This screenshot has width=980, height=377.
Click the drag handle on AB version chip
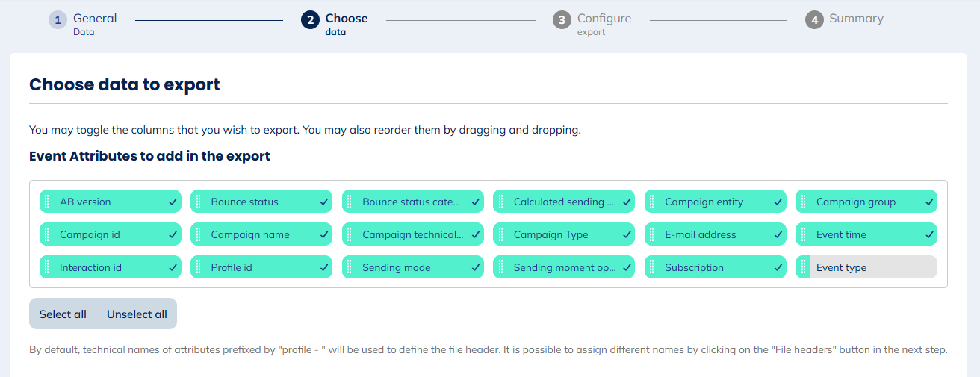(x=46, y=202)
